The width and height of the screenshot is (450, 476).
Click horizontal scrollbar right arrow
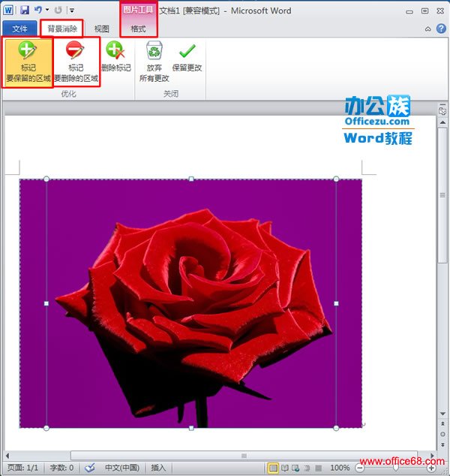point(432,456)
